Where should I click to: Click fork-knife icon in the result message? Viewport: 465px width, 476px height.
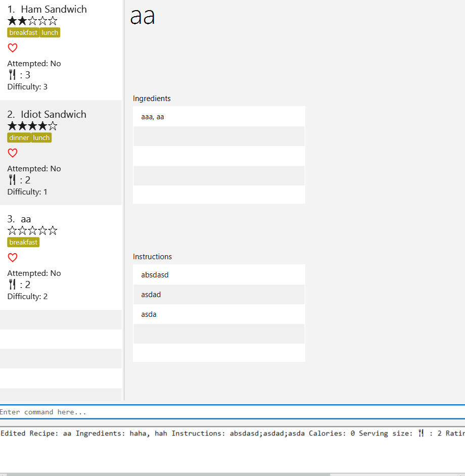tap(421, 433)
